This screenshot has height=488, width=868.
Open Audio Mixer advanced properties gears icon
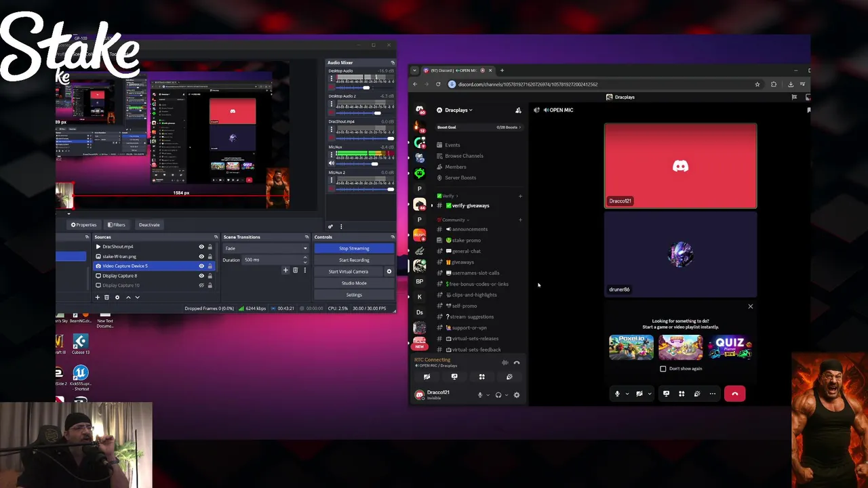[330, 226]
